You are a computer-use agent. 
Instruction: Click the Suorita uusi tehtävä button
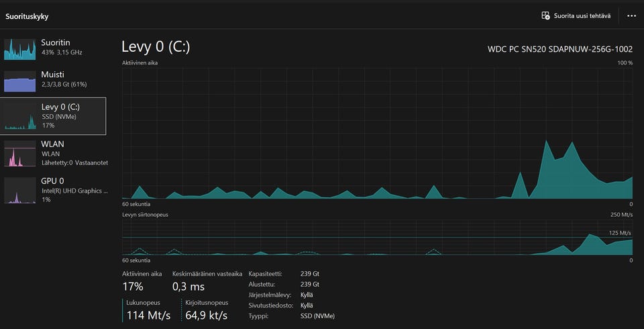click(x=576, y=15)
